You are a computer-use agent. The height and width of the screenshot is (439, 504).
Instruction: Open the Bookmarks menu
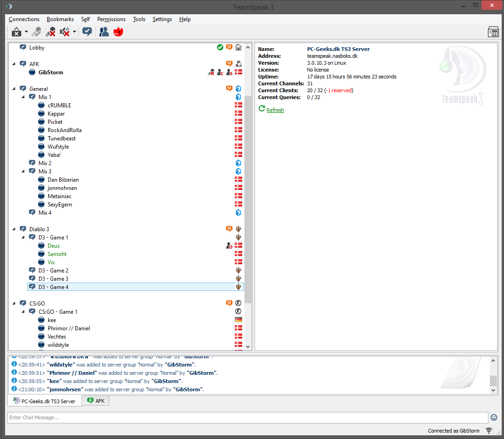[x=60, y=19]
